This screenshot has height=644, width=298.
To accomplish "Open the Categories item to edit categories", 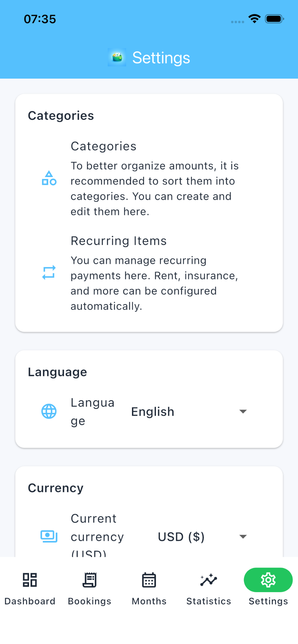I will coord(149,178).
